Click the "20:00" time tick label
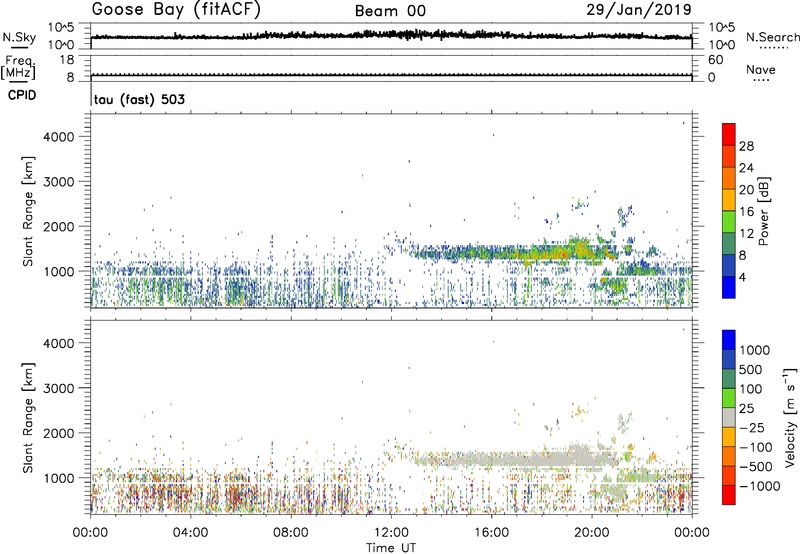 pyautogui.click(x=591, y=533)
